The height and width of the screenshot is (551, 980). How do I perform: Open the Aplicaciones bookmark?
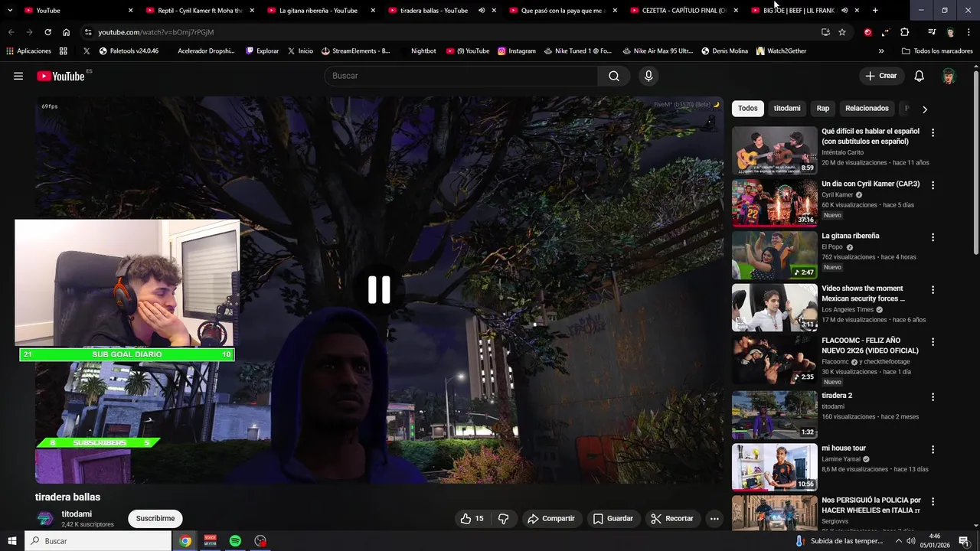coord(28,51)
